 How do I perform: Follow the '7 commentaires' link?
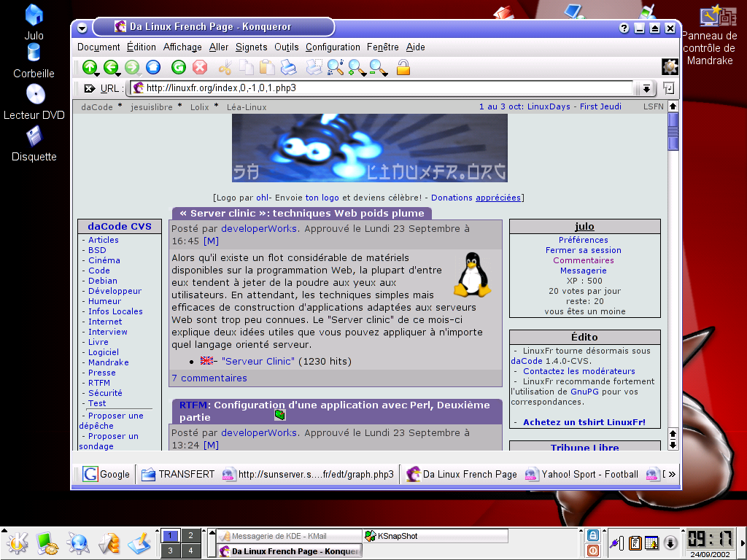pos(209,378)
